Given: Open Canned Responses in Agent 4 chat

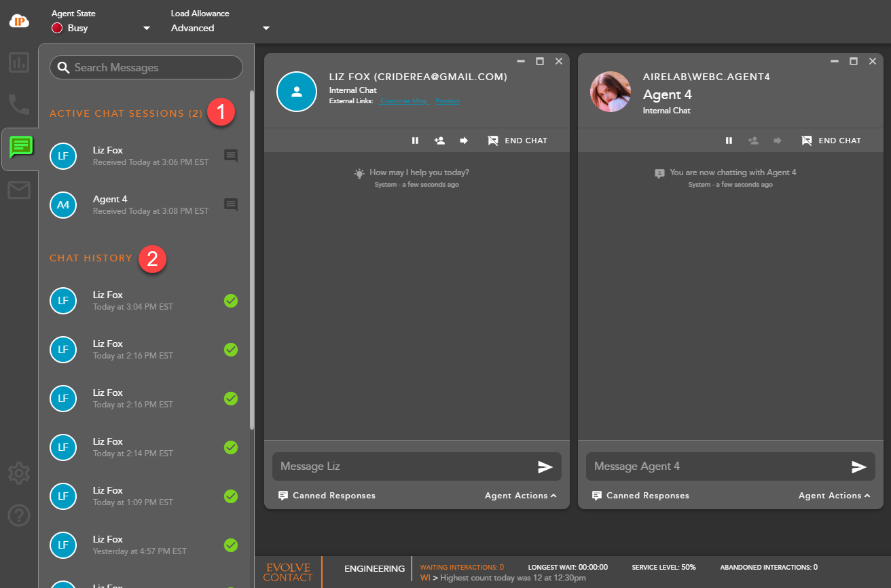Looking at the screenshot, I should pyautogui.click(x=640, y=496).
